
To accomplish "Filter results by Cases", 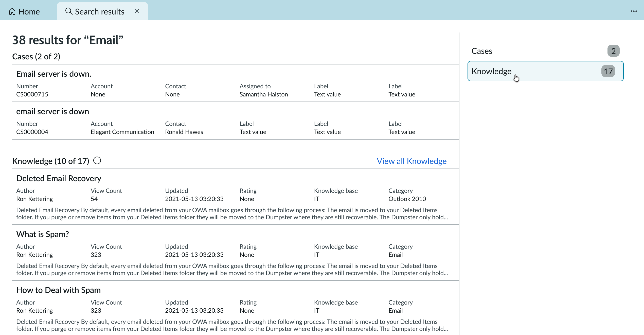I will pyautogui.click(x=545, y=51).
